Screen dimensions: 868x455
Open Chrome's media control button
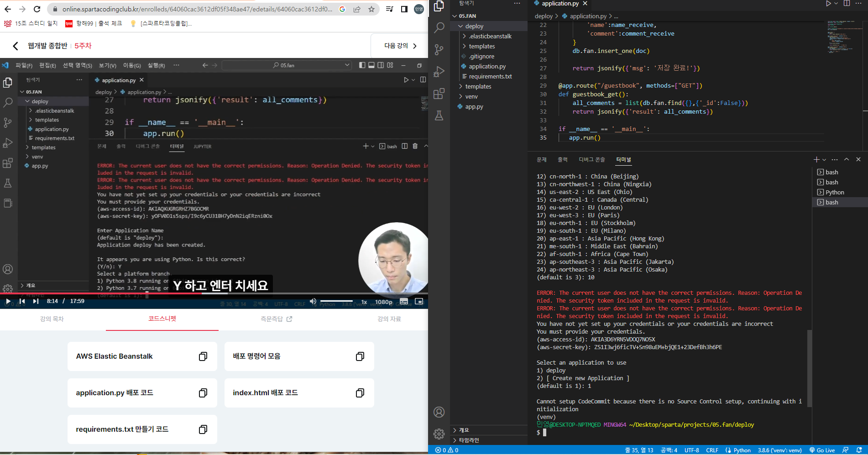(x=389, y=9)
